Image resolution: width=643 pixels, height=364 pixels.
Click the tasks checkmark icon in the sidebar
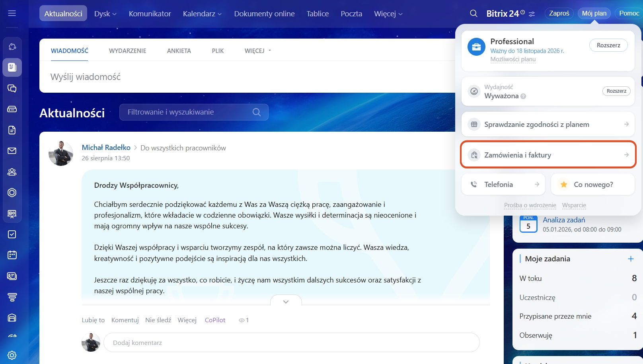pos(12,234)
